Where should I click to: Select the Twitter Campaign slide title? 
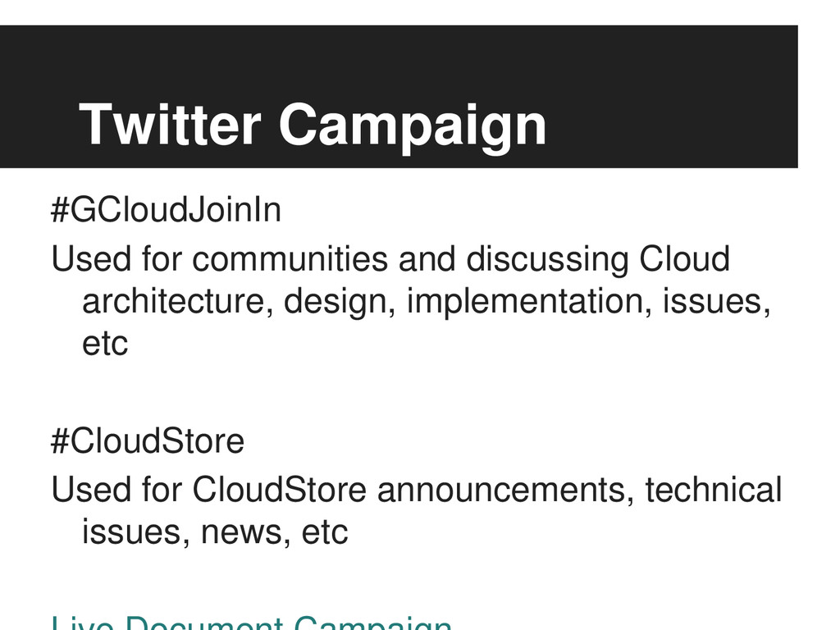click(x=313, y=125)
